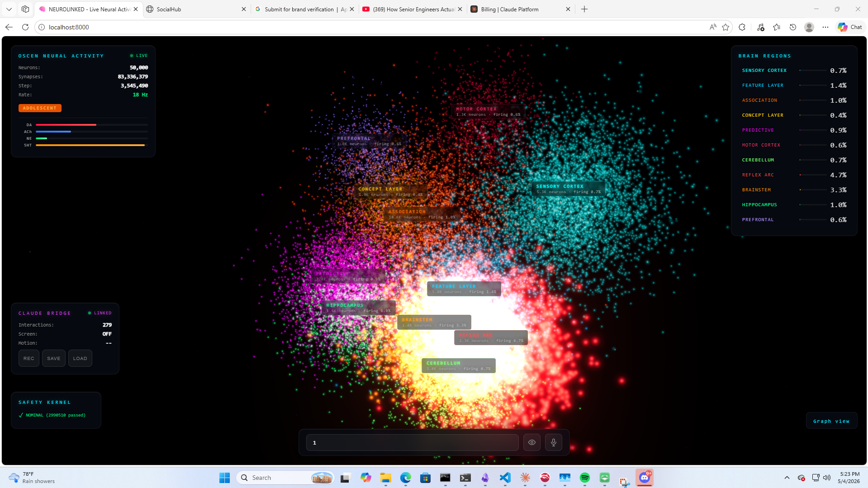Viewport: 868px width, 488px height.
Task: Switch to How Senior Engineers YouTube tab
Action: tap(413, 9)
